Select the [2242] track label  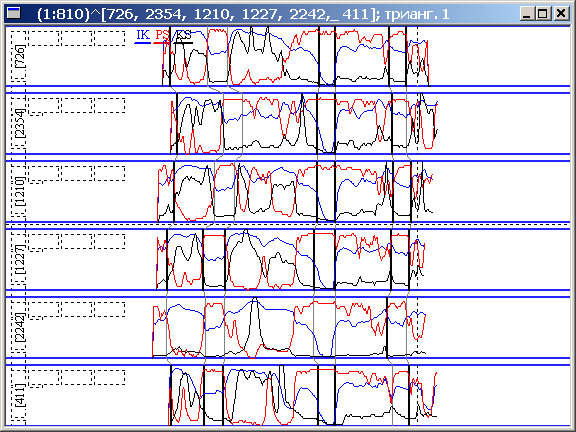[21, 328]
